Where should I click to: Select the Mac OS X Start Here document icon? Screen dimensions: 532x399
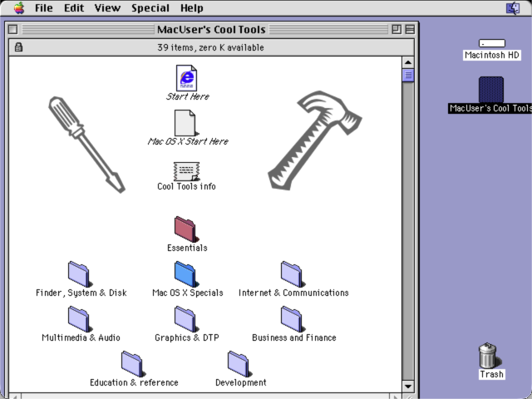[x=185, y=123]
